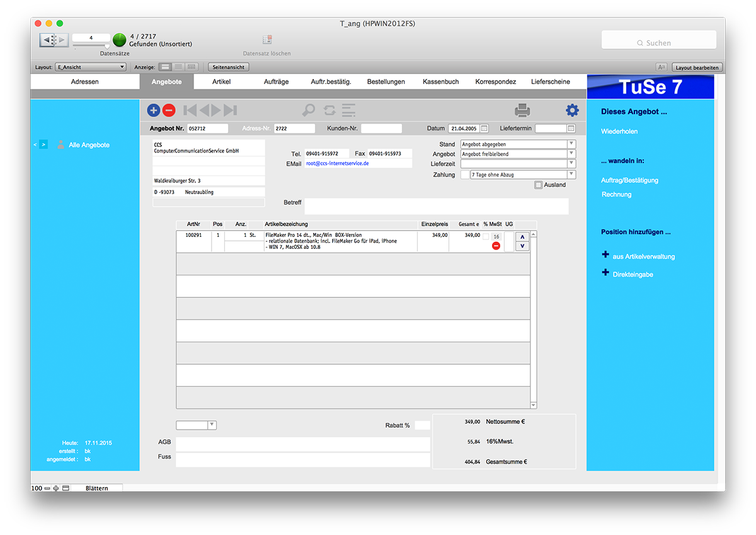The width and height of the screenshot is (756, 535).
Task: Click the refresh arrows icon
Action: click(329, 110)
